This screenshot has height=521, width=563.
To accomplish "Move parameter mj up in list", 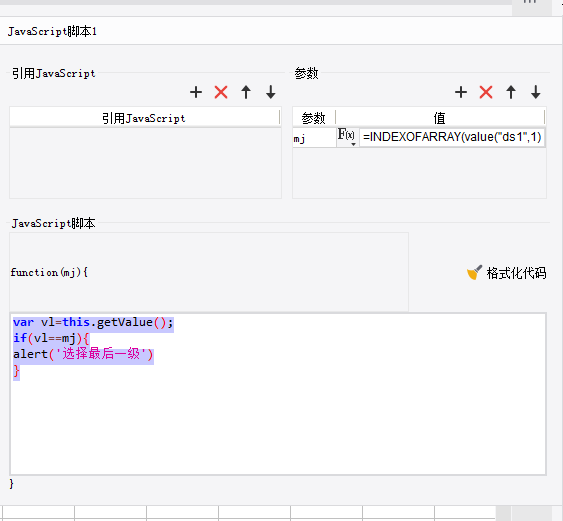I will click(x=511, y=92).
